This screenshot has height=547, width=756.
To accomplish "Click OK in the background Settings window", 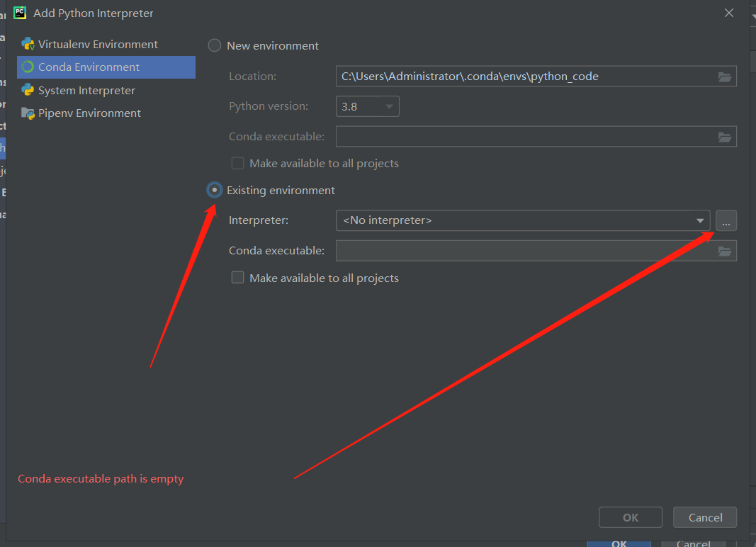I will [x=619, y=543].
